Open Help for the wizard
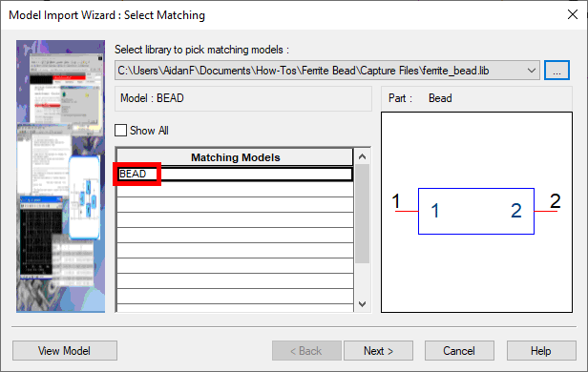Screen dimensions: 588x372 click(x=541, y=351)
